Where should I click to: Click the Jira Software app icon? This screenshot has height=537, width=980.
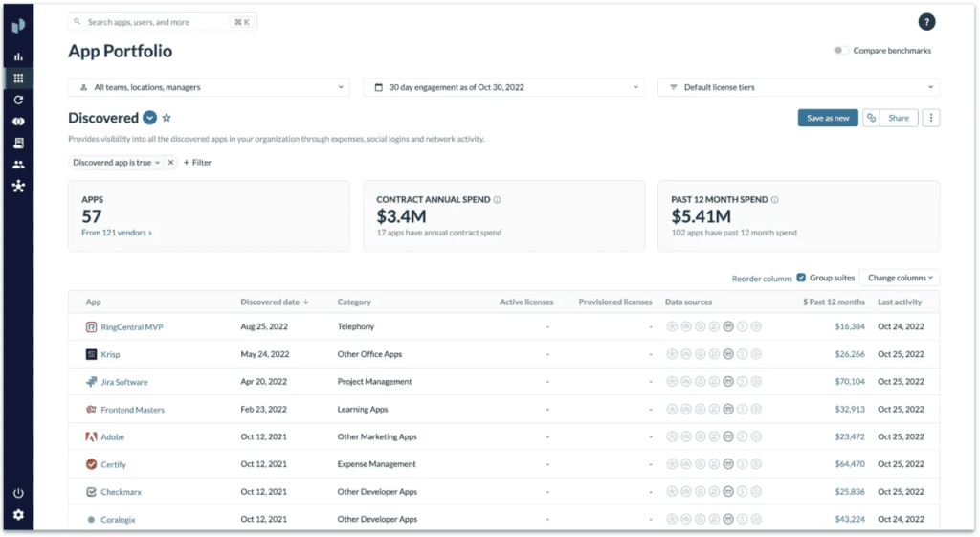91,382
